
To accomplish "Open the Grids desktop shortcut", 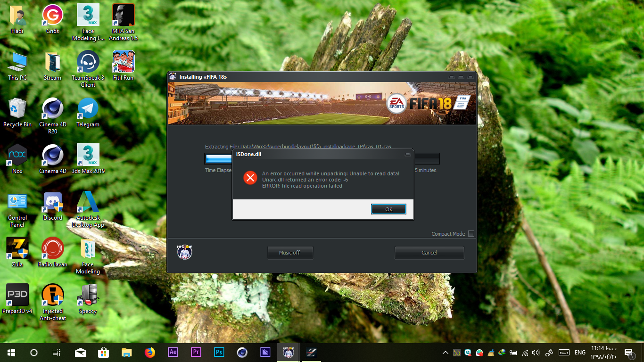I will click(x=52, y=20).
